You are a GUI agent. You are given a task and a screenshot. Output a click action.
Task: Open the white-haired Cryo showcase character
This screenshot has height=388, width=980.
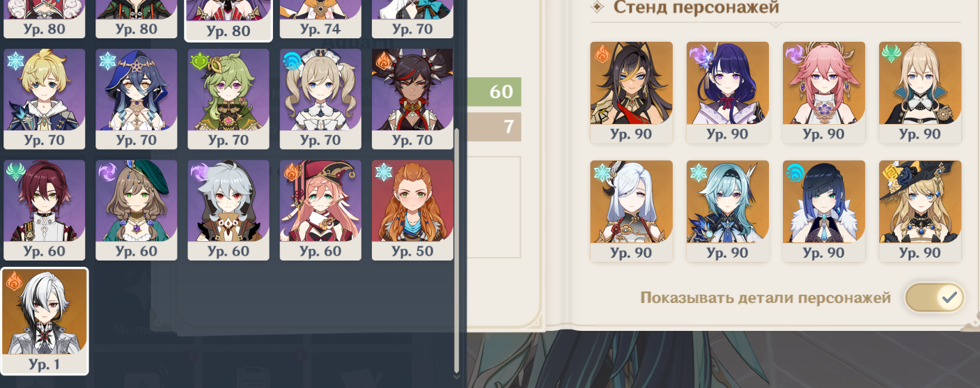(631, 211)
